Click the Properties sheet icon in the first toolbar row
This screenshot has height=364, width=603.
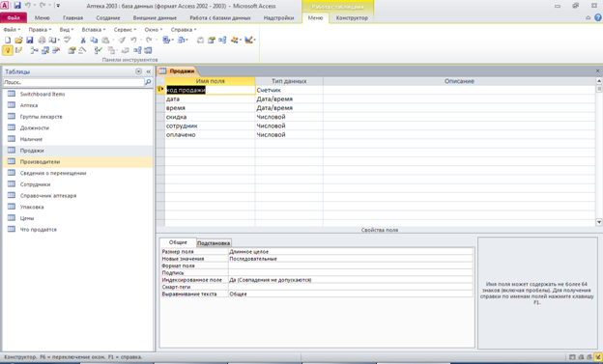pos(211,40)
